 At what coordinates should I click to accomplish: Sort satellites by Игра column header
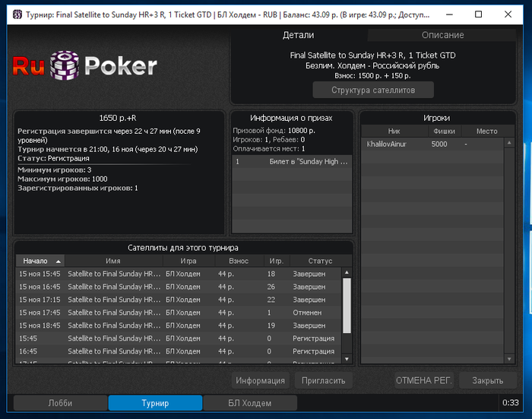188,261
